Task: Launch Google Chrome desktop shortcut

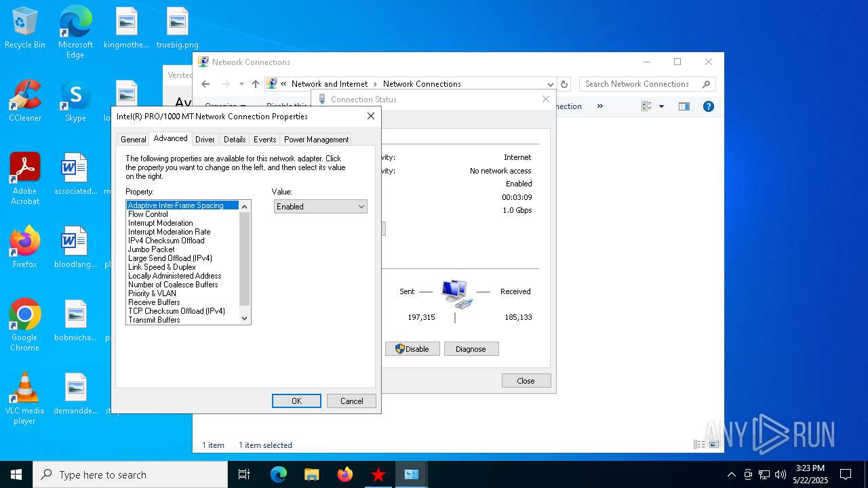Action: (25, 325)
